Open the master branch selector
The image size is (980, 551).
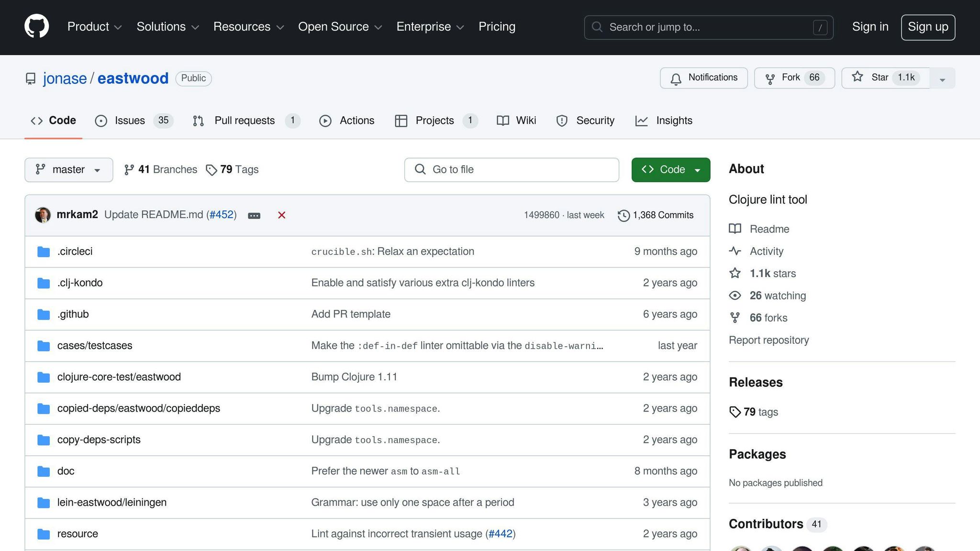[x=68, y=170]
